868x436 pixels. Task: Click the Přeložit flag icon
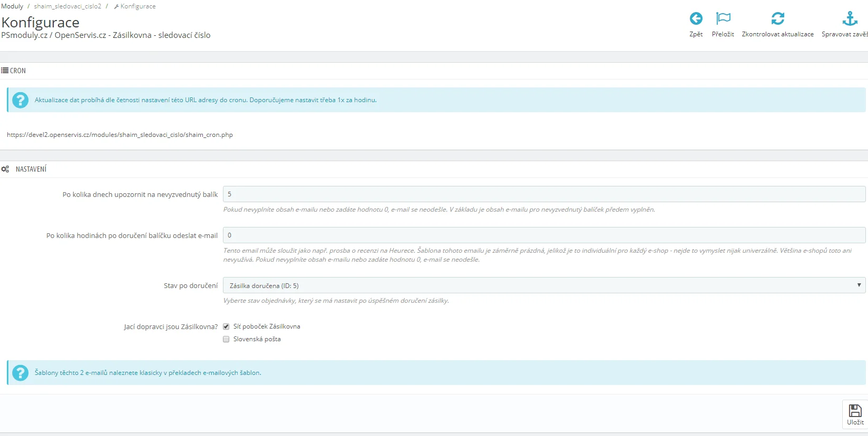723,19
